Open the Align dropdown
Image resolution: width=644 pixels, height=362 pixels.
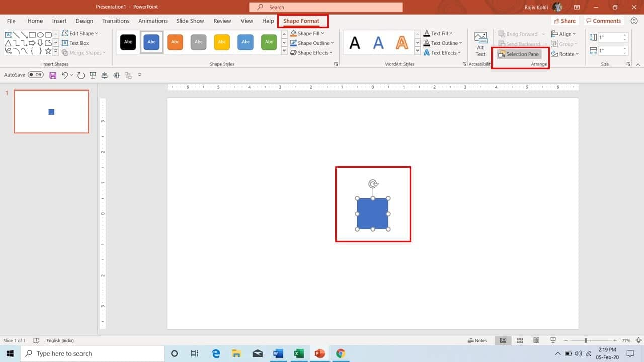[563, 34]
